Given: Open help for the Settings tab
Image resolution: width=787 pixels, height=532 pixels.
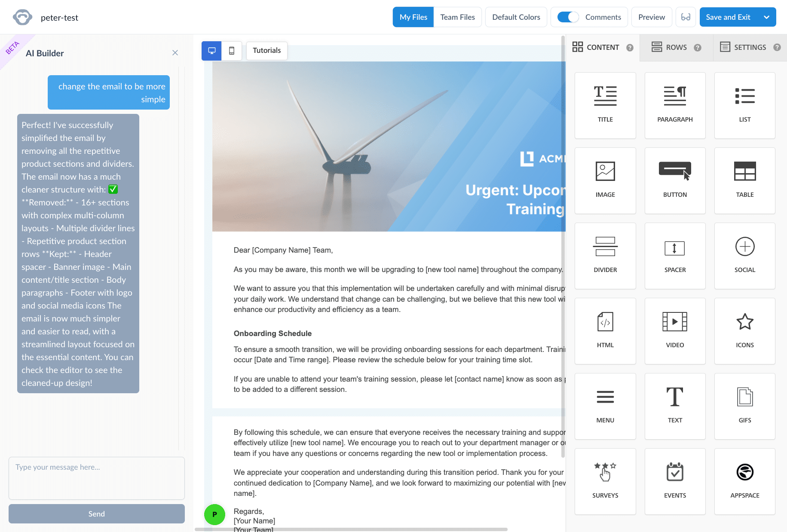Looking at the screenshot, I should click(777, 48).
